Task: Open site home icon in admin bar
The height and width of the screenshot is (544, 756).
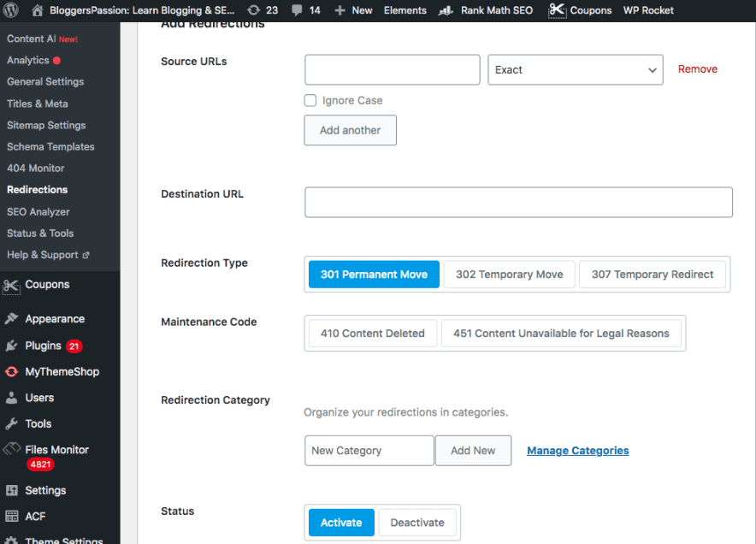Action: tap(38, 10)
